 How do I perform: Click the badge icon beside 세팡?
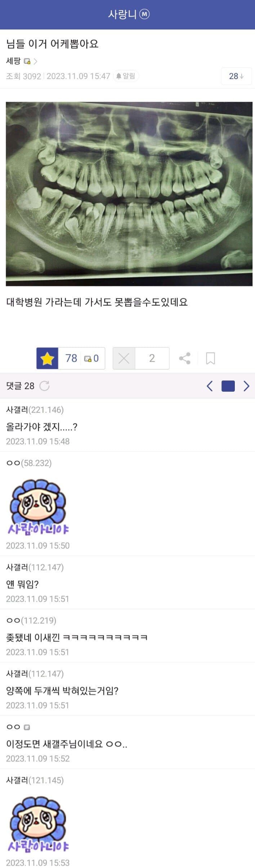click(x=27, y=61)
